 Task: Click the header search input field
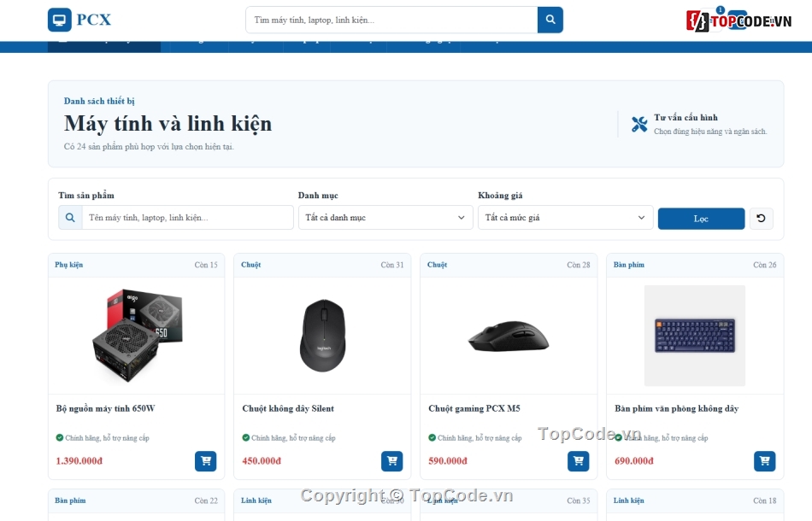click(391, 20)
